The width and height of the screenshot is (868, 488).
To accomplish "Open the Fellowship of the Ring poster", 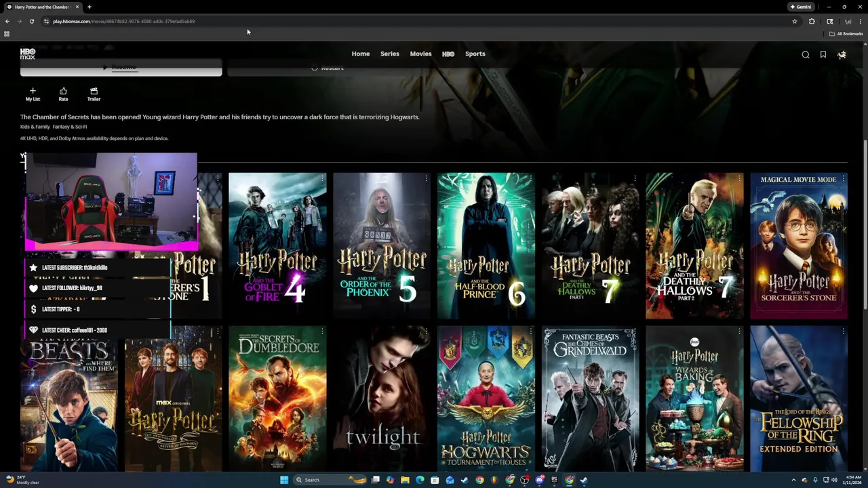I will tap(799, 399).
